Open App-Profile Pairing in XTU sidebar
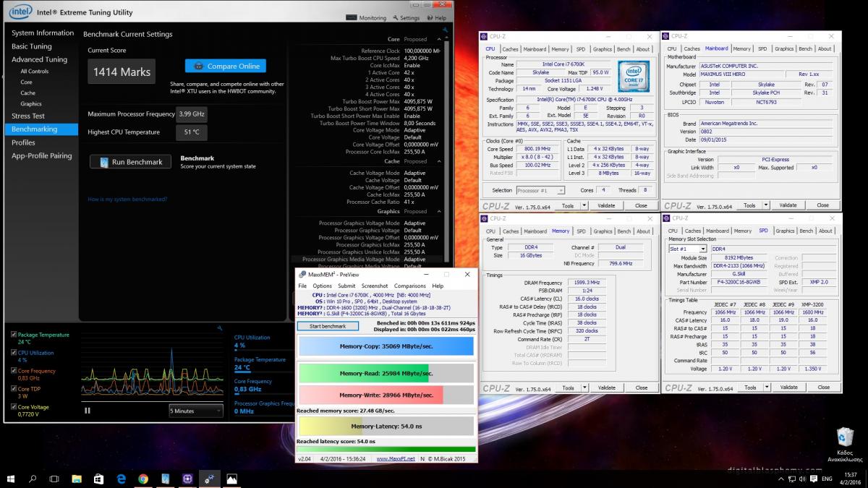The height and width of the screenshot is (488, 868). tap(41, 155)
